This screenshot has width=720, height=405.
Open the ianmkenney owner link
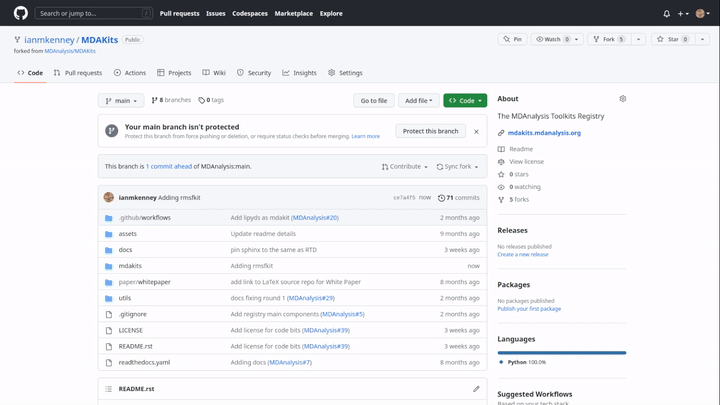coord(49,40)
